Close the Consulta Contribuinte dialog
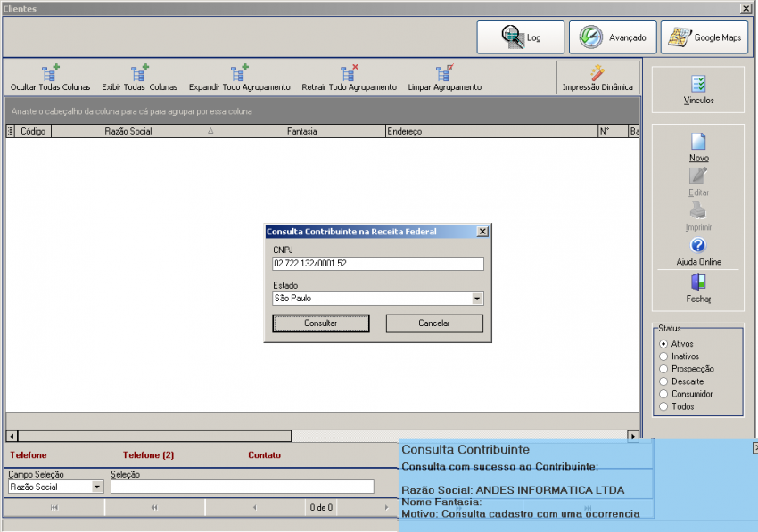The height and width of the screenshot is (532, 758). pyautogui.click(x=482, y=232)
